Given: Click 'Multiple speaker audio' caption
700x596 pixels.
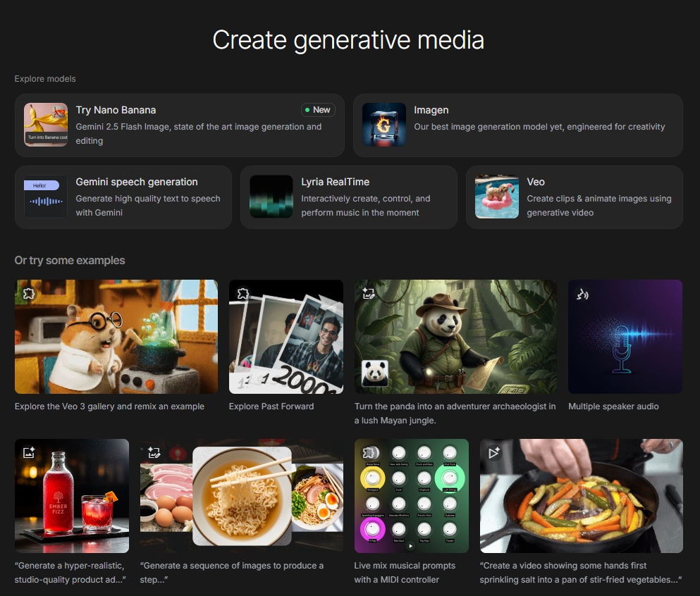Looking at the screenshot, I should (613, 406).
